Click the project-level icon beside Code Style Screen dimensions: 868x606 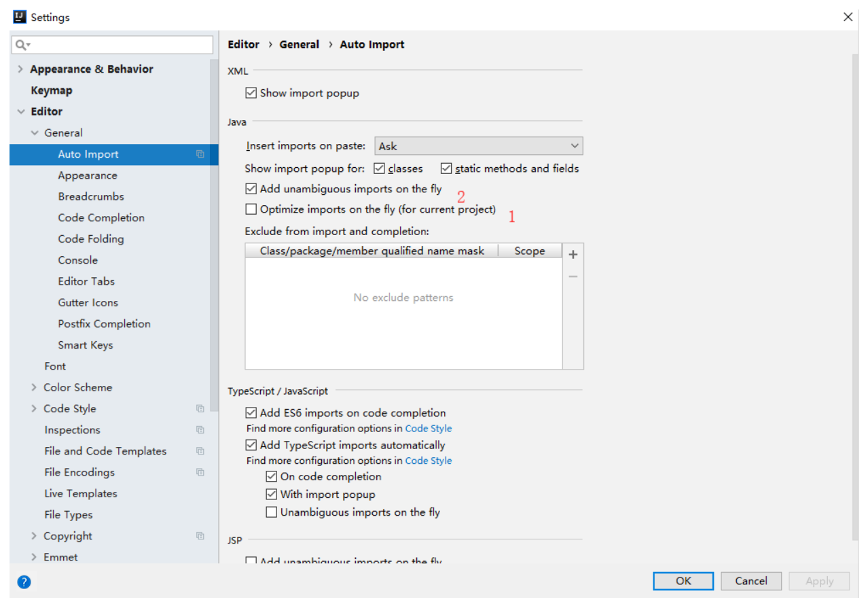click(200, 408)
